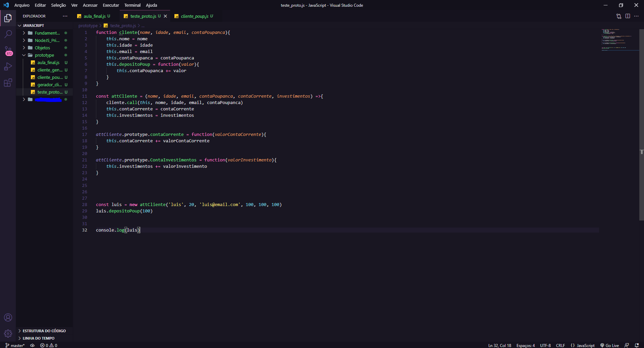Open cliente_pou... file in explorer
Screen dimensions: 644x348
pyautogui.click(x=44, y=77)
